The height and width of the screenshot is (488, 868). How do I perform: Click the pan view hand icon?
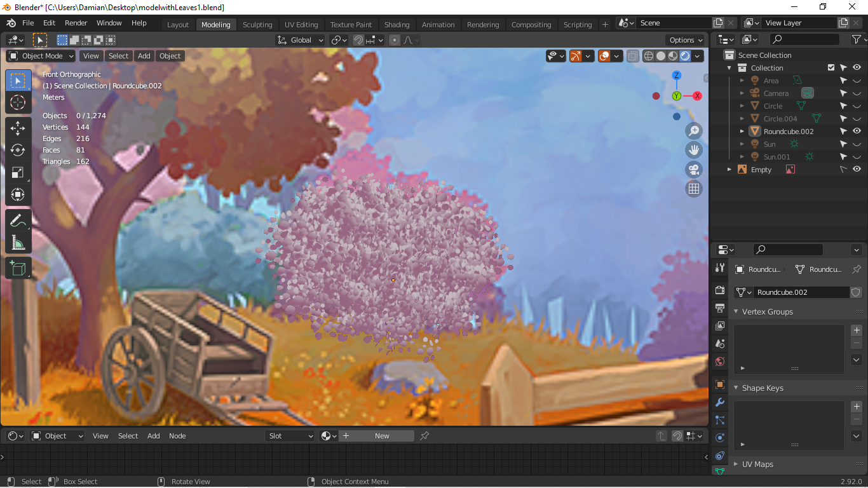[694, 150]
